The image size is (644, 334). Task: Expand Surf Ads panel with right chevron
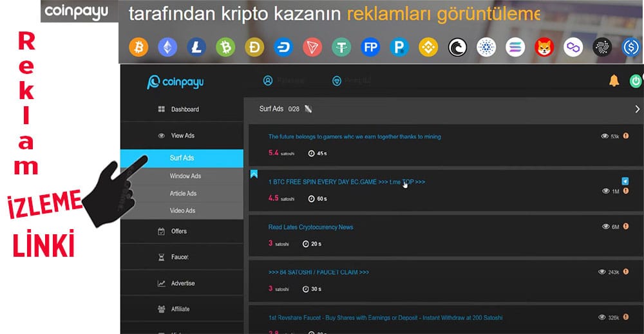pos(637,109)
